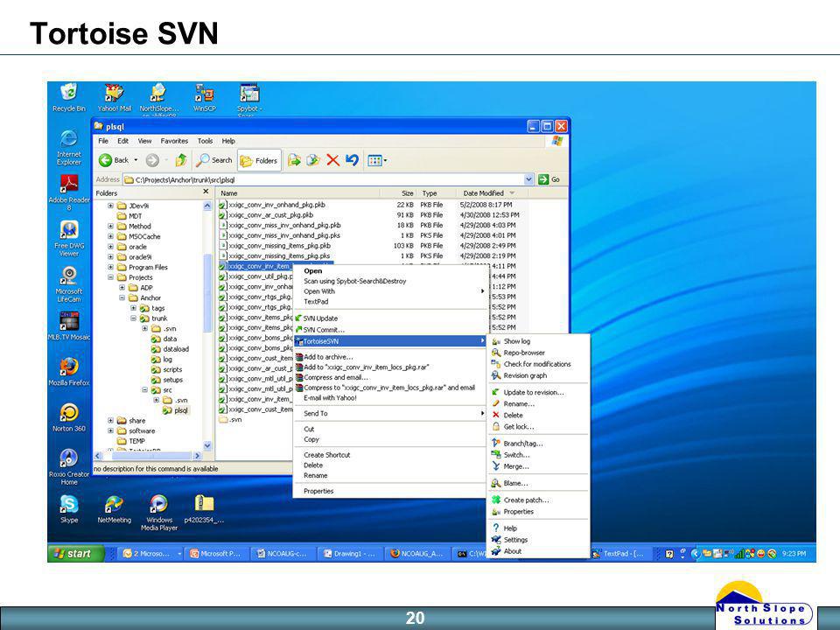The image size is (840, 630).
Task: Expand the JDev9i folder node
Action: point(110,206)
